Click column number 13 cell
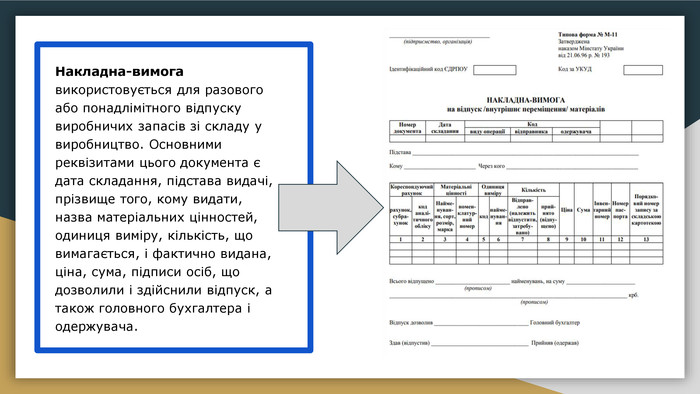 [646, 239]
